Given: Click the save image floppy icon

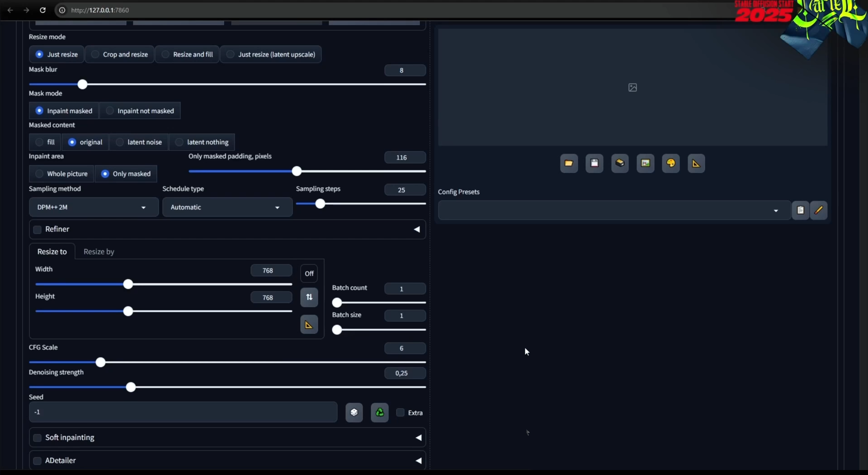Looking at the screenshot, I should click(x=594, y=163).
